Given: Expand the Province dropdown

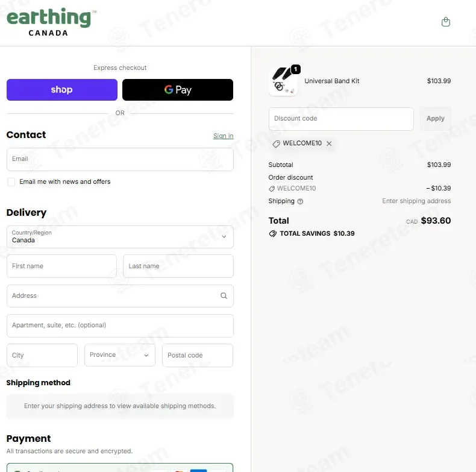Looking at the screenshot, I should click(120, 355).
